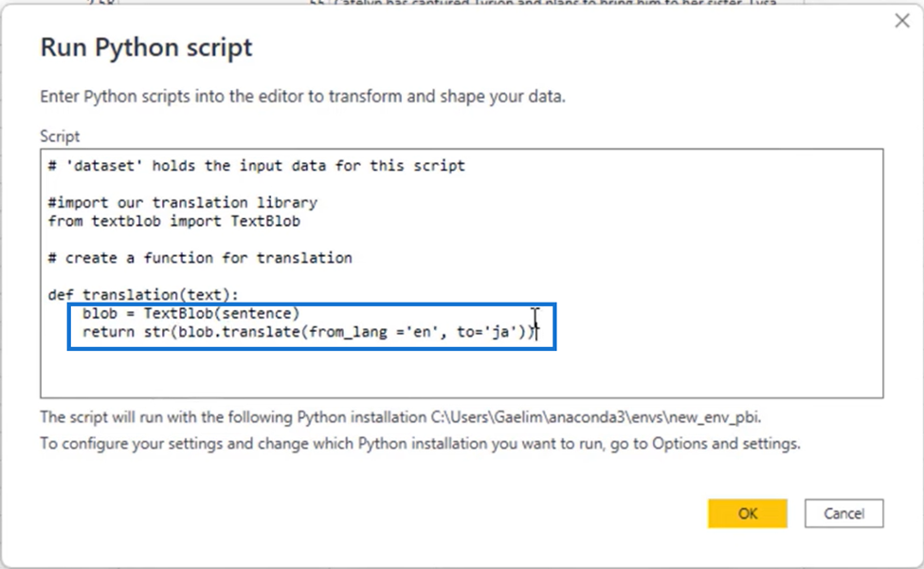Image resolution: width=924 pixels, height=569 pixels.
Task: Click the 'Enter Python scripts into the editor' description
Action: click(302, 96)
